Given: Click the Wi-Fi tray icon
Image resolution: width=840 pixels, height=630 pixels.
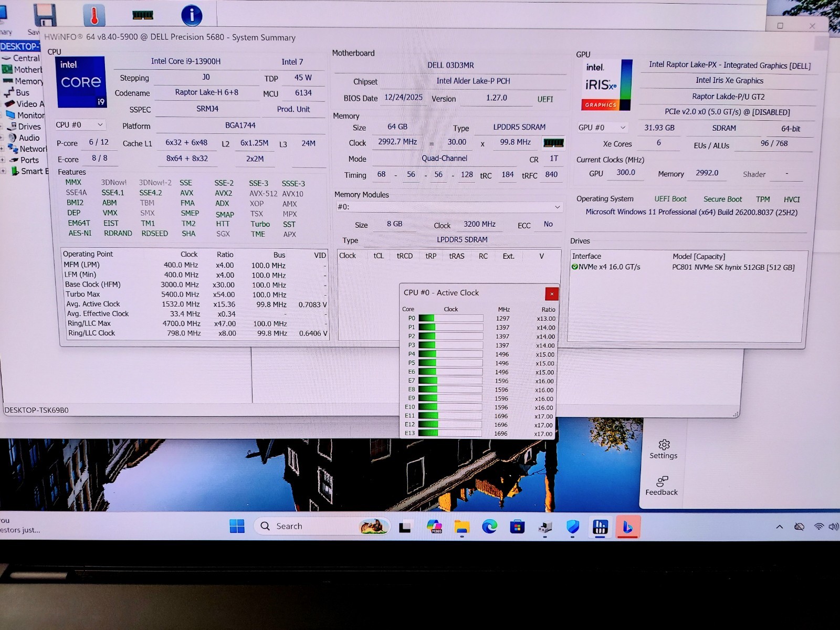Looking at the screenshot, I should click(x=818, y=526).
